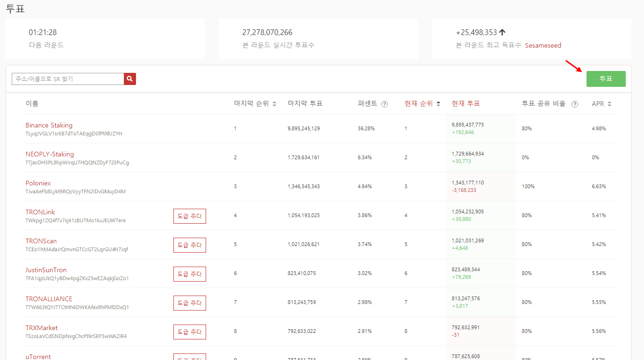The image size is (644, 360).
Task: Focus the SR search input field
Action: pyautogui.click(x=68, y=79)
